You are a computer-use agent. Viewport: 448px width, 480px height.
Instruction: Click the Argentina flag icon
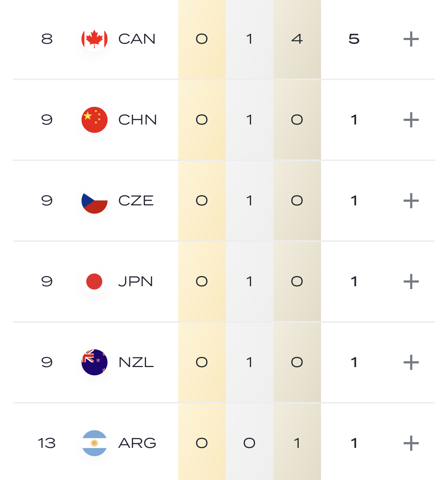coord(95,443)
